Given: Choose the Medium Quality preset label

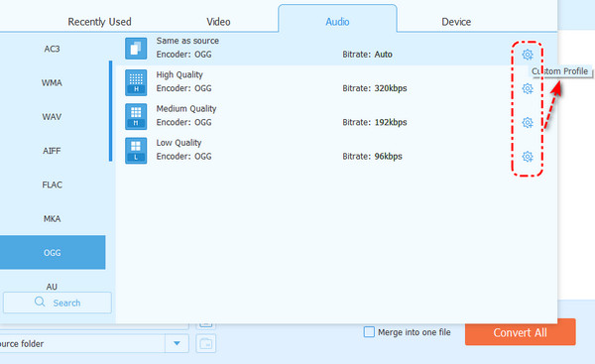Looking at the screenshot, I should (186, 108).
